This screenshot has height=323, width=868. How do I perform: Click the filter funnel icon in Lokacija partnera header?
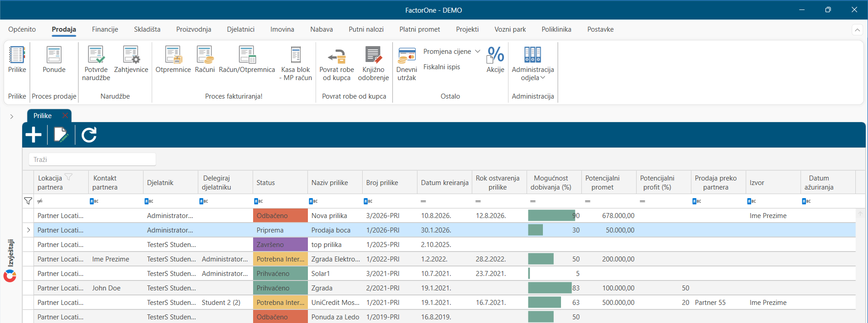[68, 177]
